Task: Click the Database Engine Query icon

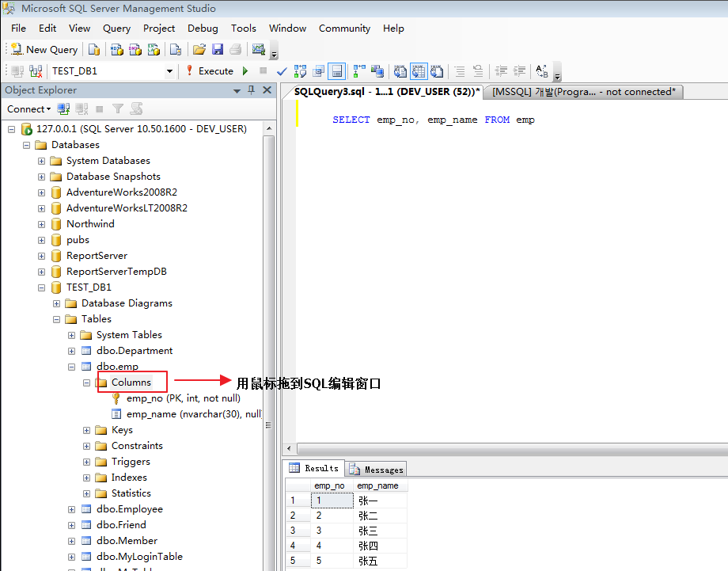Action: pos(94,49)
